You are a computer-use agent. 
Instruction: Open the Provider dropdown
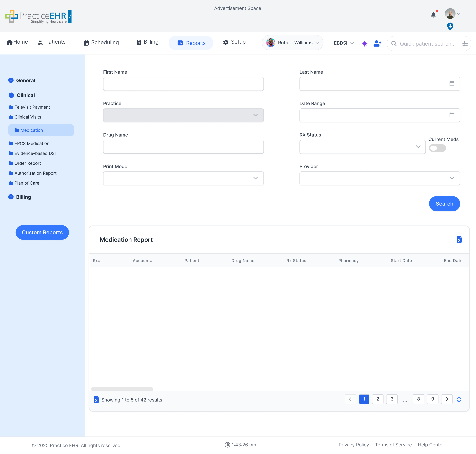pyautogui.click(x=379, y=178)
